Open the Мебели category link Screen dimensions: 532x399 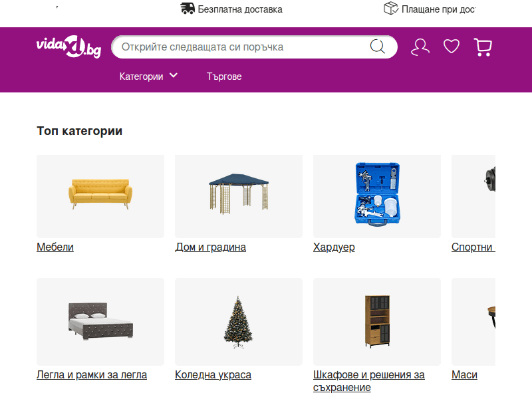[55, 247]
